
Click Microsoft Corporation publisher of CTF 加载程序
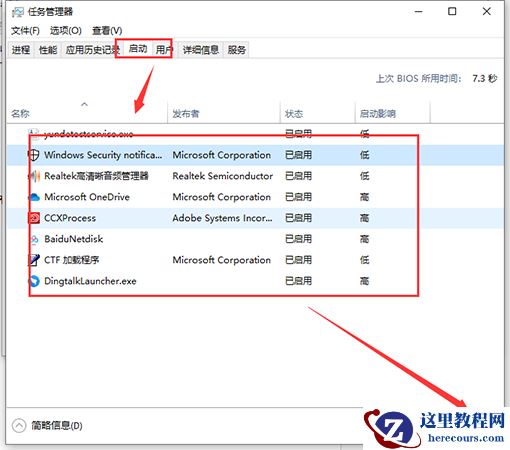pyautogui.click(x=222, y=260)
